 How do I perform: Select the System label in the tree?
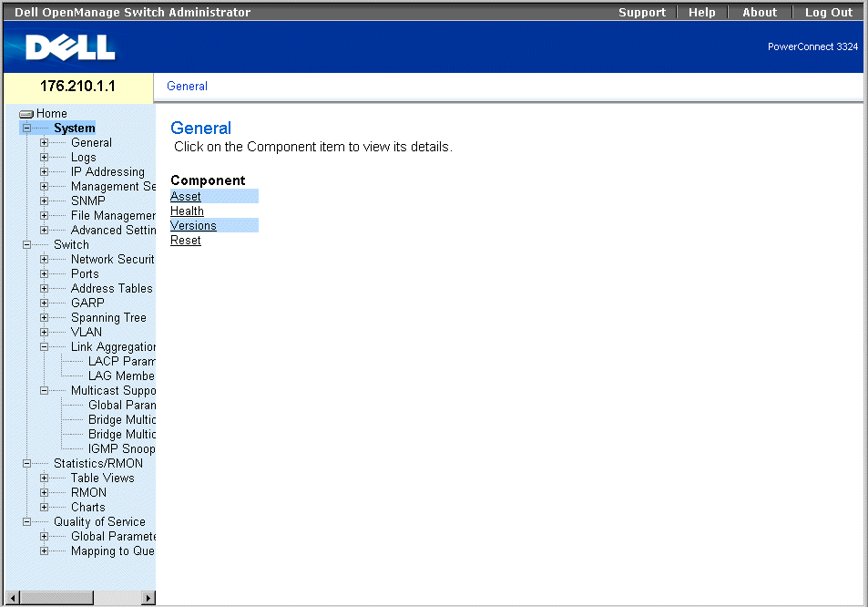pyautogui.click(x=74, y=128)
